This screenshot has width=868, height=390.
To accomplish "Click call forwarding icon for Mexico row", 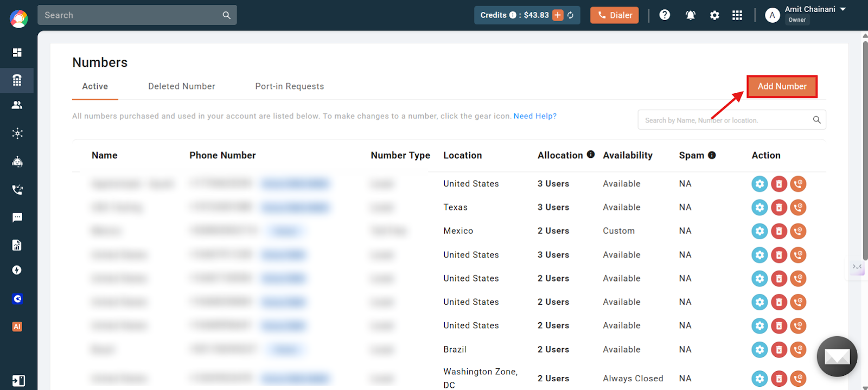I will click(798, 231).
